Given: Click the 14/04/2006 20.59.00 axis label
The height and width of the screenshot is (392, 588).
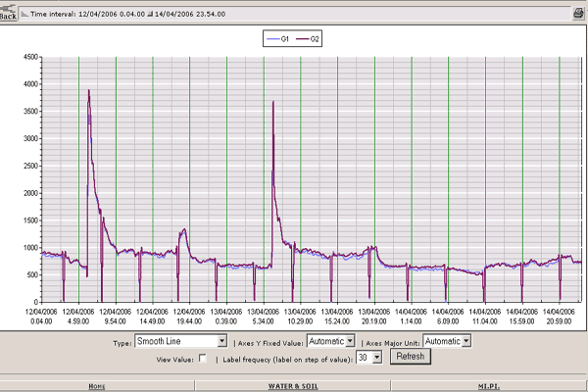Looking at the screenshot, I should click(x=558, y=317).
